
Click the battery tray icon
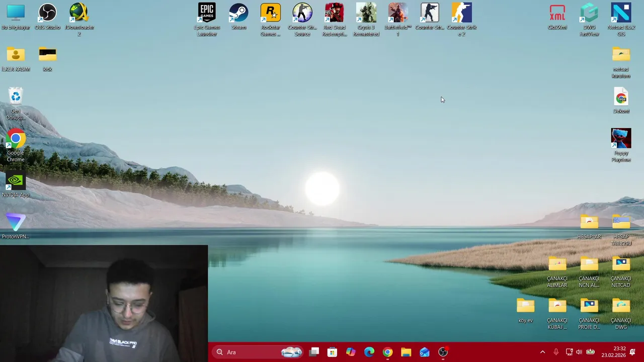(x=590, y=352)
